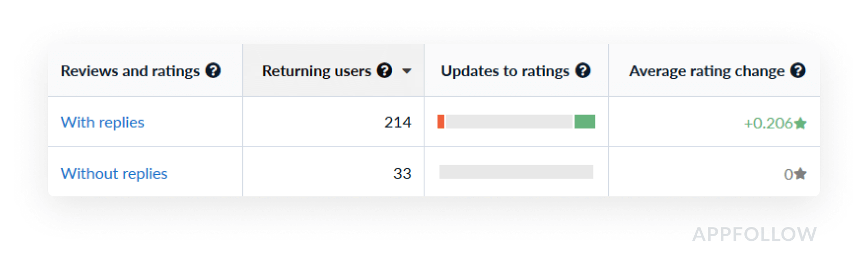This screenshot has height=272, width=868.
Task: Select the Average rating change header text
Action: tap(706, 71)
